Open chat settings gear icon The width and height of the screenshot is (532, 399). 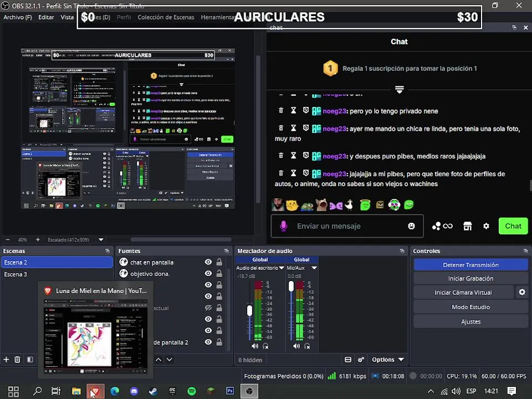tap(486, 226)
